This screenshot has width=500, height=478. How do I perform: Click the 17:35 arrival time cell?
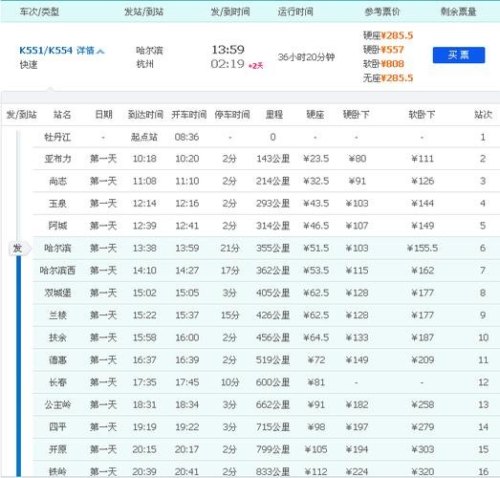point(144,382)
